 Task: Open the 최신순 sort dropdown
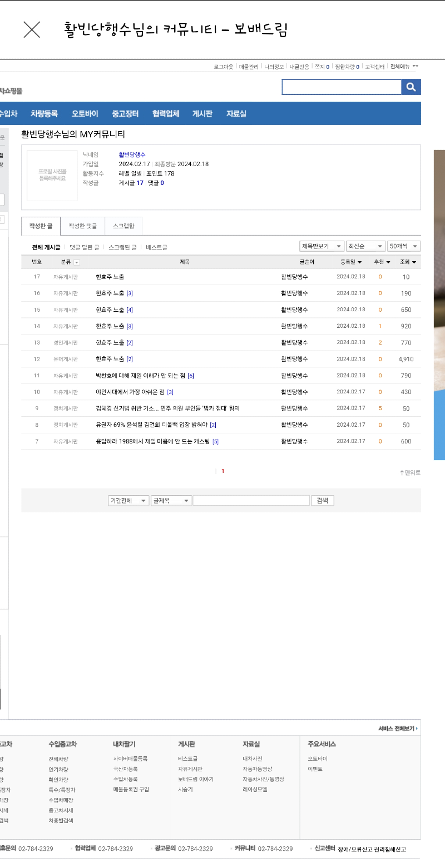click(x=366, y=246)
